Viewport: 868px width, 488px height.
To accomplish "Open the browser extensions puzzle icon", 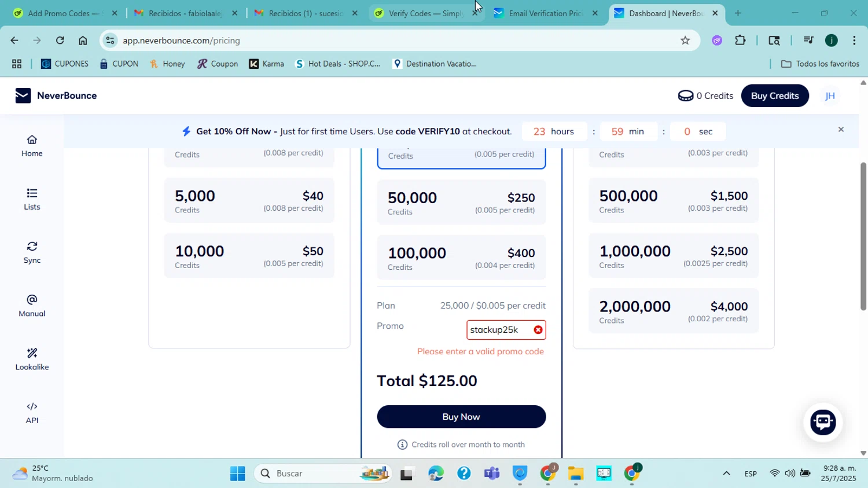I will [740, 40].
